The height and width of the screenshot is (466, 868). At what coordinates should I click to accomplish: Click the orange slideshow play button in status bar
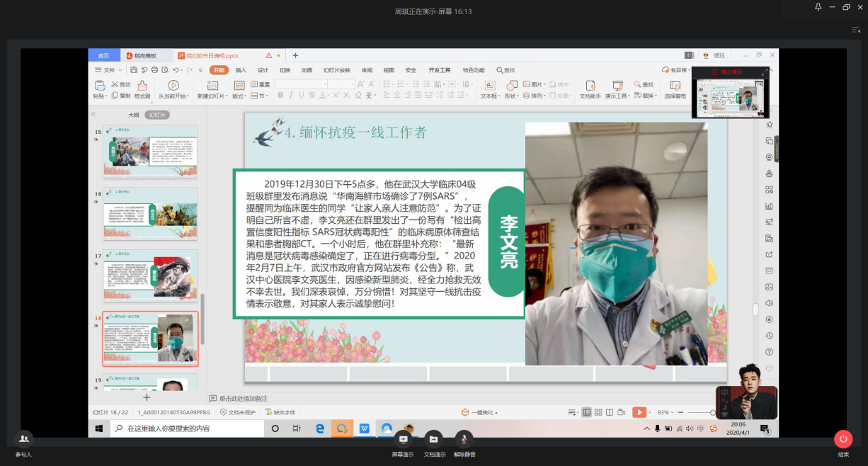(639, 412)
